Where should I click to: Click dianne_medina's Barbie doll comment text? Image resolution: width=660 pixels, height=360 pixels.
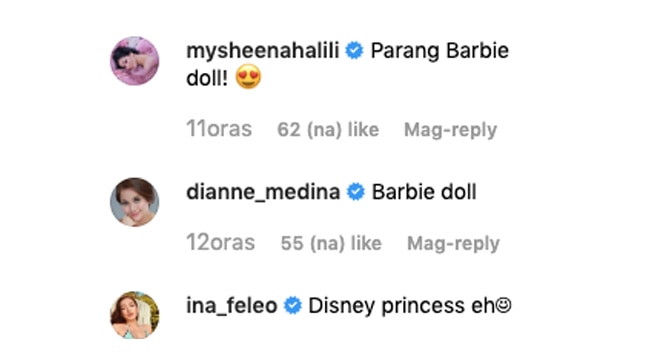pyautogui.click(x=424, y=192)
